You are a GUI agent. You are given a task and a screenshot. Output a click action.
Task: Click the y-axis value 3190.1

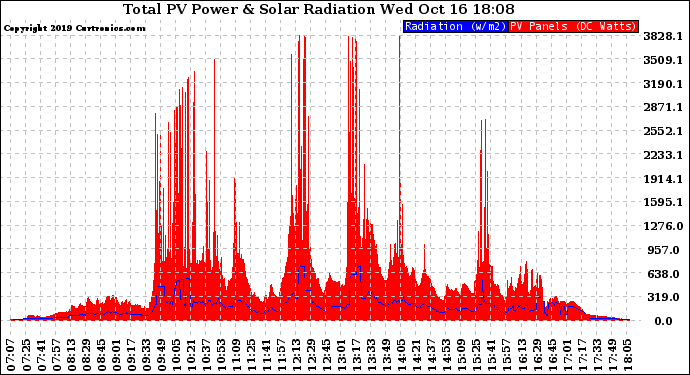click(663, 84)
